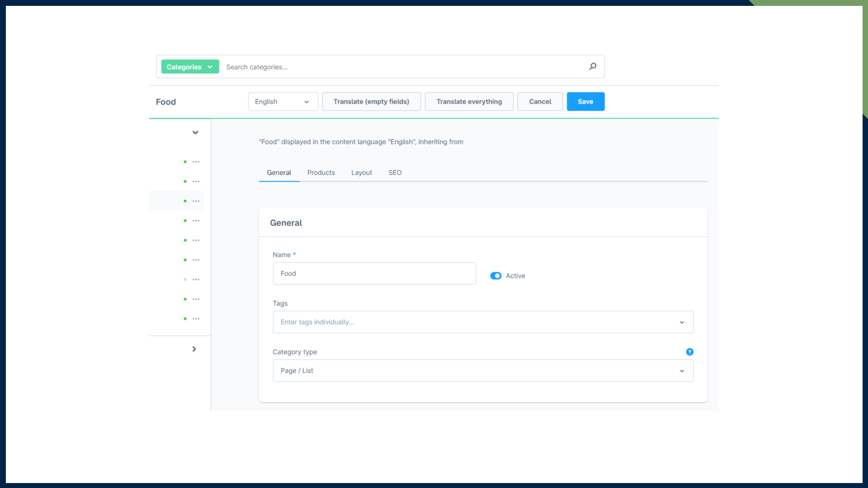Viewport: 868px width, 488px height.
Task: Go to the Layout tab
Action: click(361, 173)
